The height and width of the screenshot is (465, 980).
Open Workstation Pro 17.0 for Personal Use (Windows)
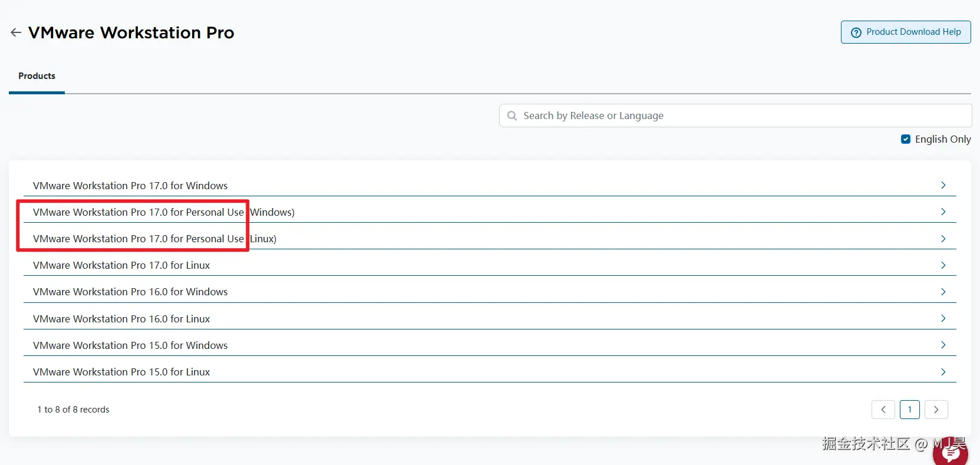(164, 212)
